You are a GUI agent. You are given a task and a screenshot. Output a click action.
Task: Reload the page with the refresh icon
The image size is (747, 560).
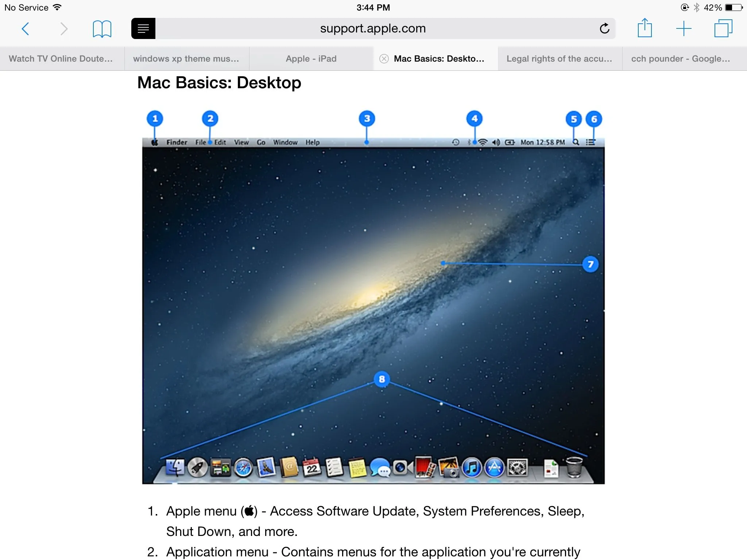(x=604, y=28)
